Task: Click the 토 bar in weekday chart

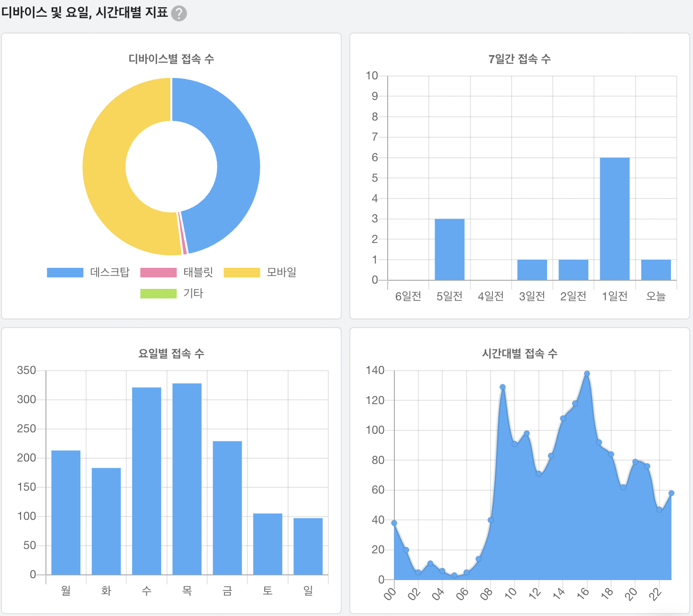Action: (x=268, y=544)
